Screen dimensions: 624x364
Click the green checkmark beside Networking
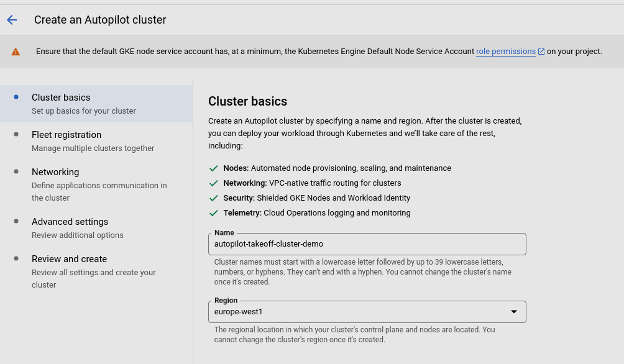point(214,183)
